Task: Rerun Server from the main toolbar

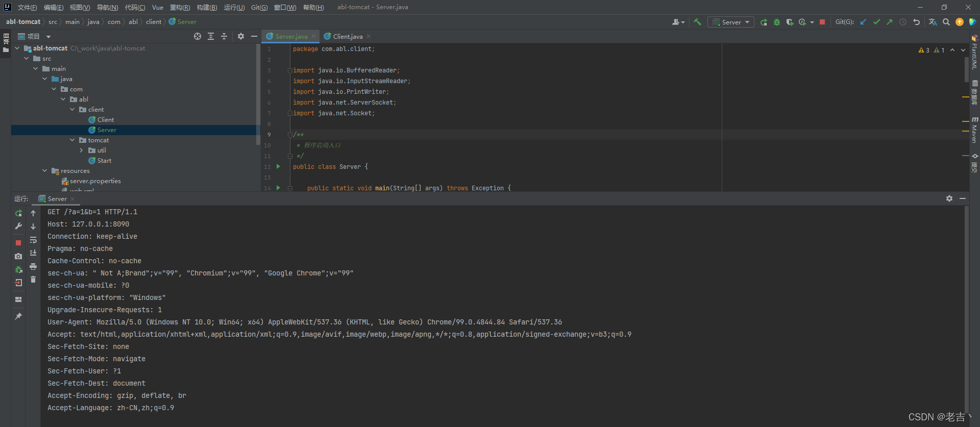Action: [x=764, y=22]
